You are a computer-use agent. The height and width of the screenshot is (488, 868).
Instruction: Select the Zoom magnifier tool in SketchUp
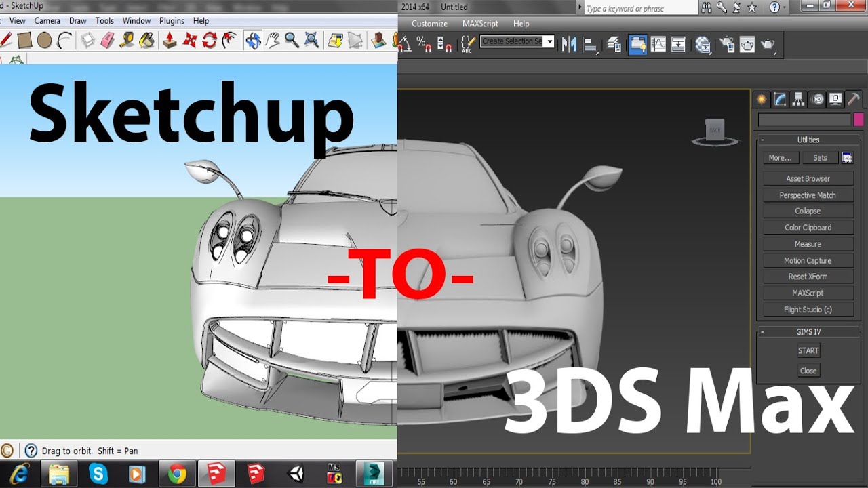(x=292, y=41)
